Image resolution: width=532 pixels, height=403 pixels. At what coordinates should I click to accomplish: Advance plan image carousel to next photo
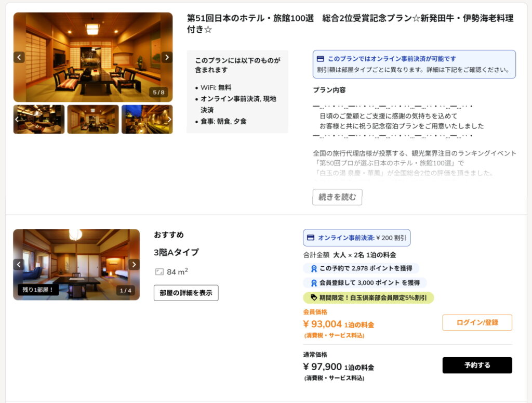(167, 57)
